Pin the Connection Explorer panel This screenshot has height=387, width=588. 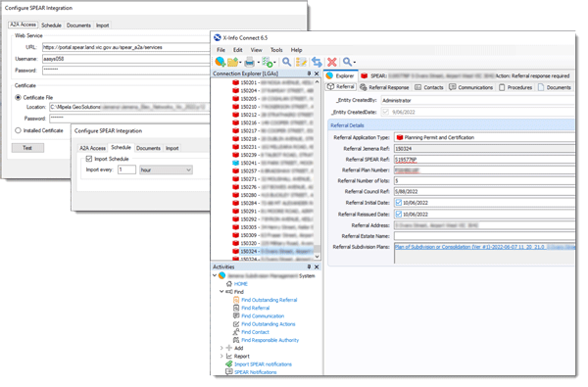pos(309,73)
